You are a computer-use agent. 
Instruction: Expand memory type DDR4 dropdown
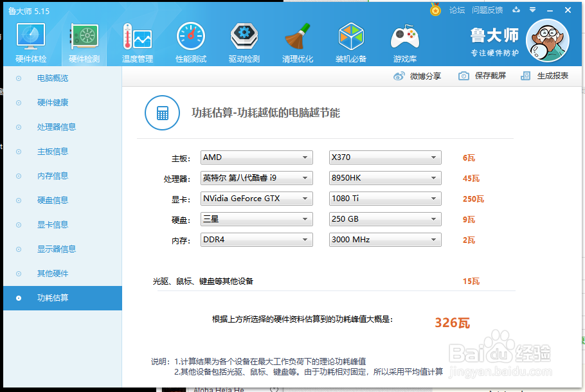click(x=256, y=240)
